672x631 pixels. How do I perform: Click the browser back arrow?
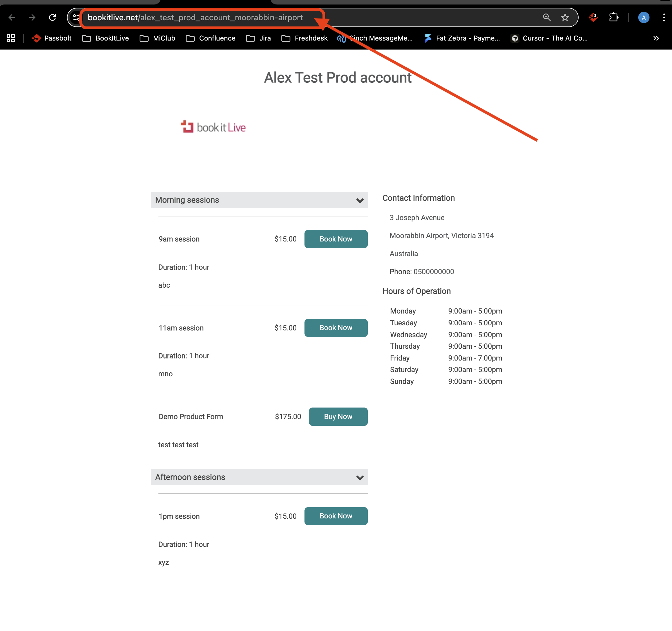(x=12, y=17)
